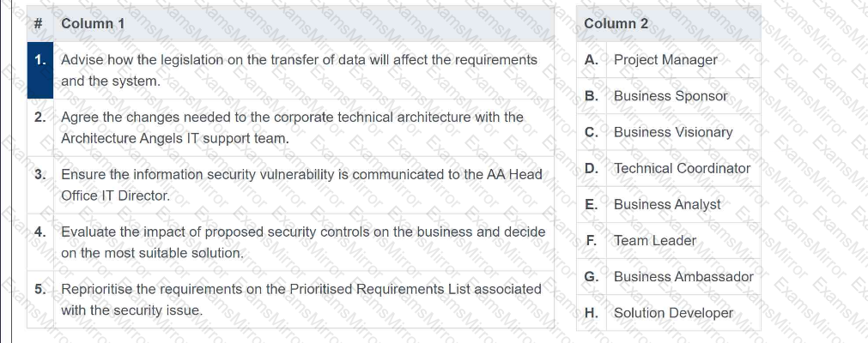Click the number 5 row marker
This screenshot has width=868, height=343.
click(x=40, y=289)
